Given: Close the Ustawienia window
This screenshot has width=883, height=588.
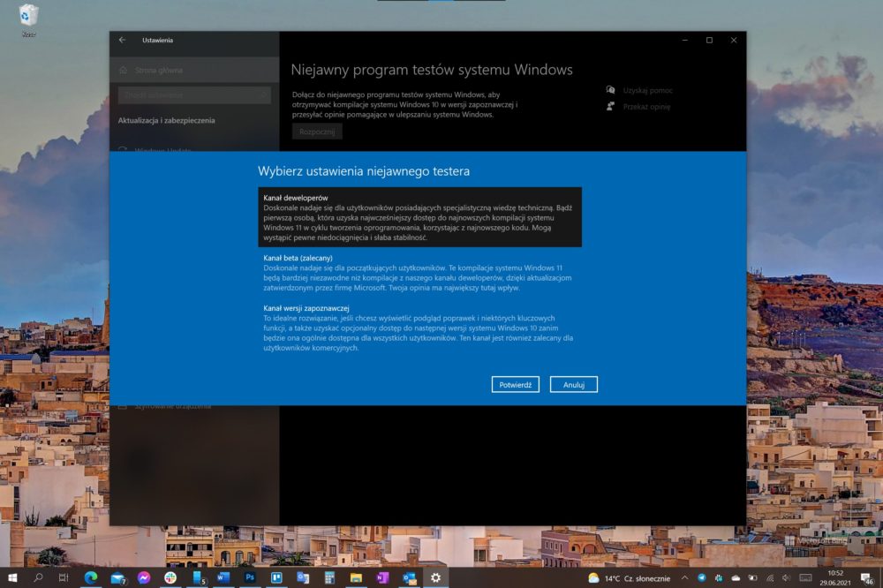Looking at the screenshot, I should (734, 40).
